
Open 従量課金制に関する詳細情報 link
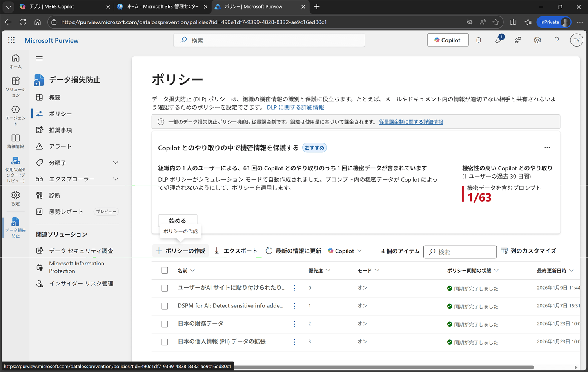(x=411, y=122)
